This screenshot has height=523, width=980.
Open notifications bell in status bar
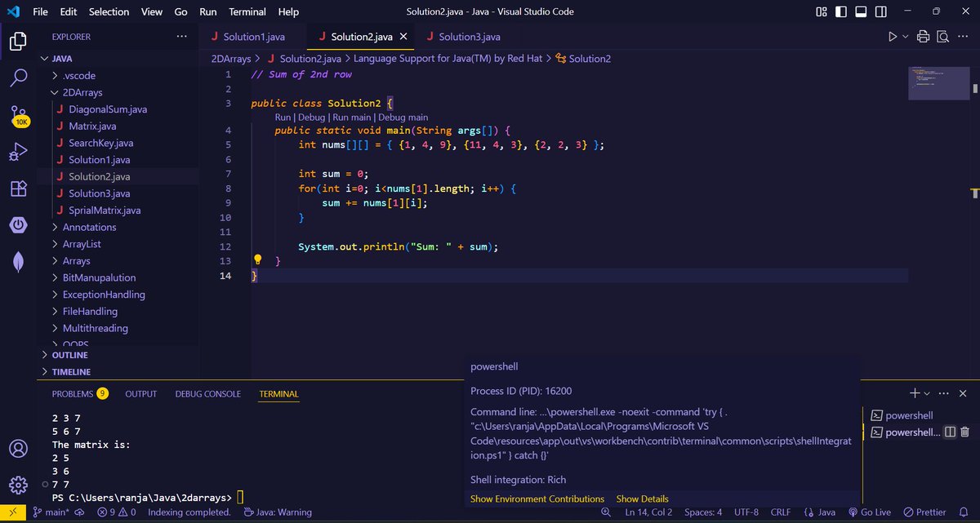(x=963, y=512)
